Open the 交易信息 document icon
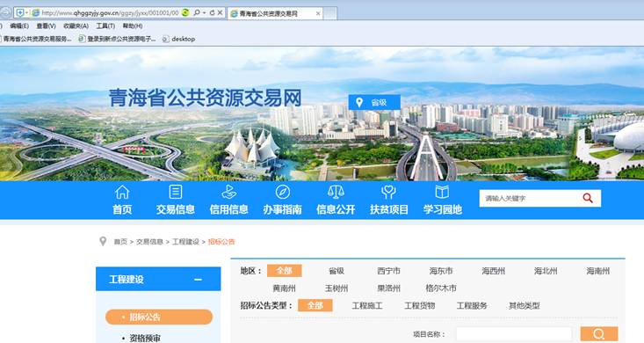Screen dimensions: 644x343 click(176, 192)
